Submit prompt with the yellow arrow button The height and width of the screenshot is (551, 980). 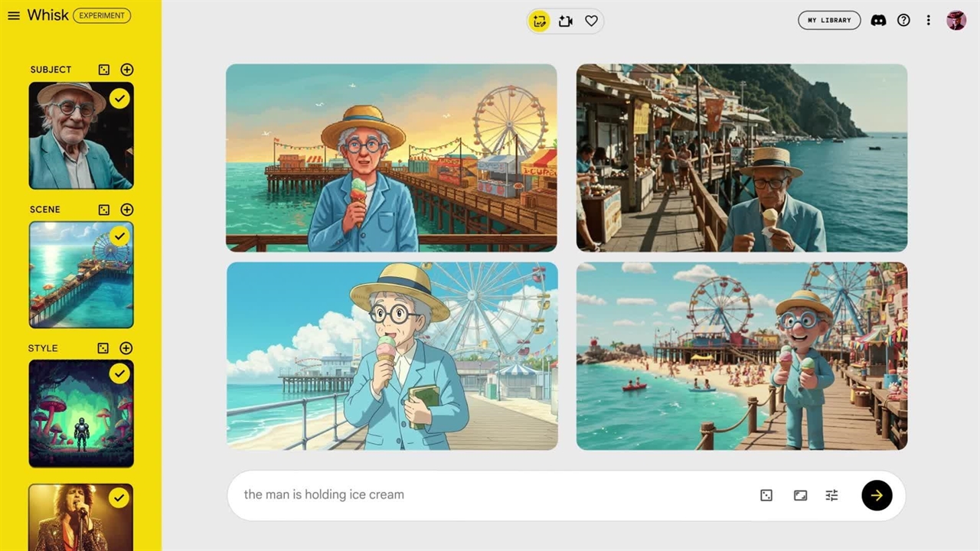[x=877, y=496]
